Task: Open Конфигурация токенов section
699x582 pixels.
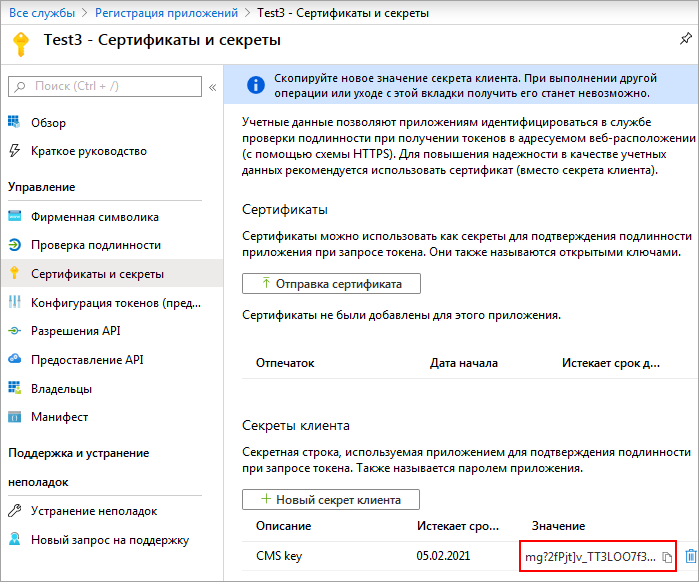Action: tap(117, 302)
